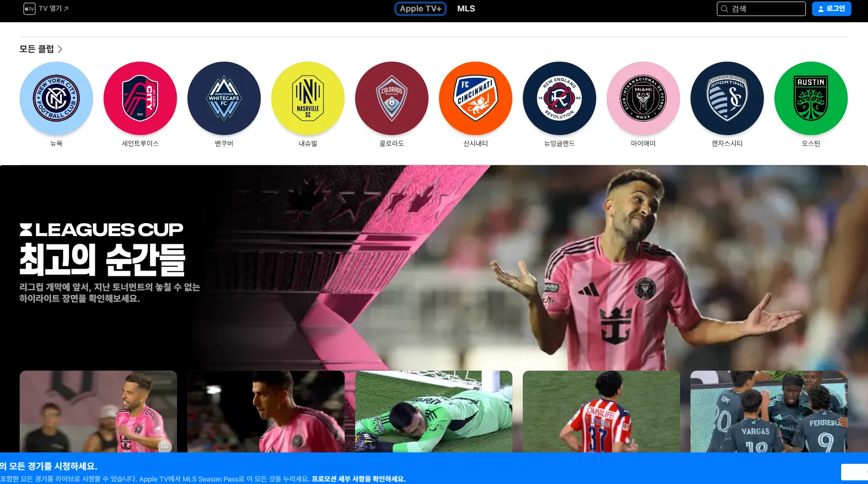Switch to the MLS tab
The image size is (868, 484).
click(x=466, y=9)
